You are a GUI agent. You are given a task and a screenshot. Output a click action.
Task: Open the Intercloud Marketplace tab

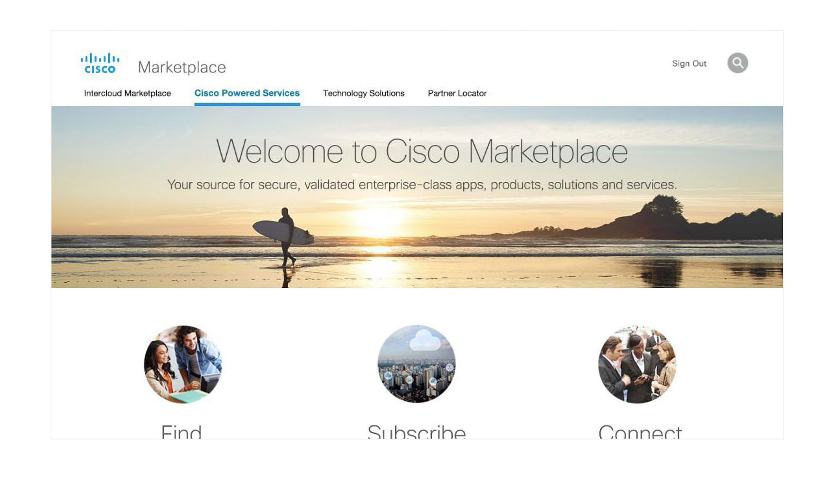pyautogui.click(x=127, y=93)
